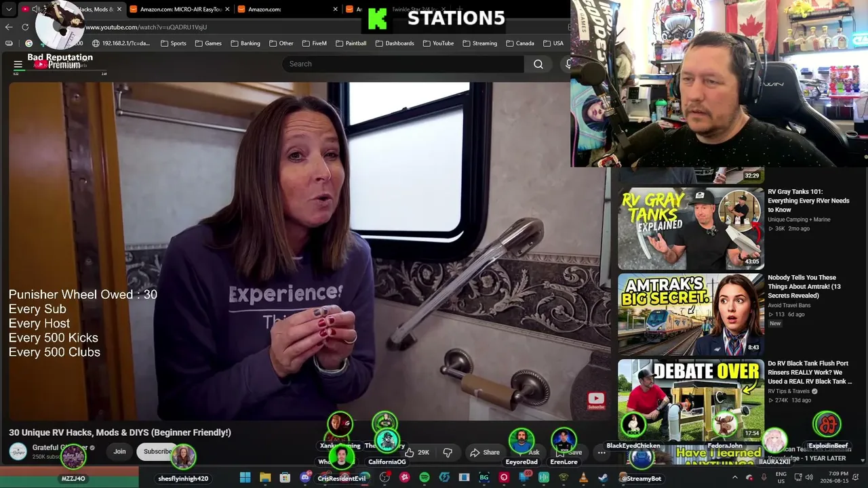Click the Share button
This screenshot has height=488, width=868.
point(485,452)
